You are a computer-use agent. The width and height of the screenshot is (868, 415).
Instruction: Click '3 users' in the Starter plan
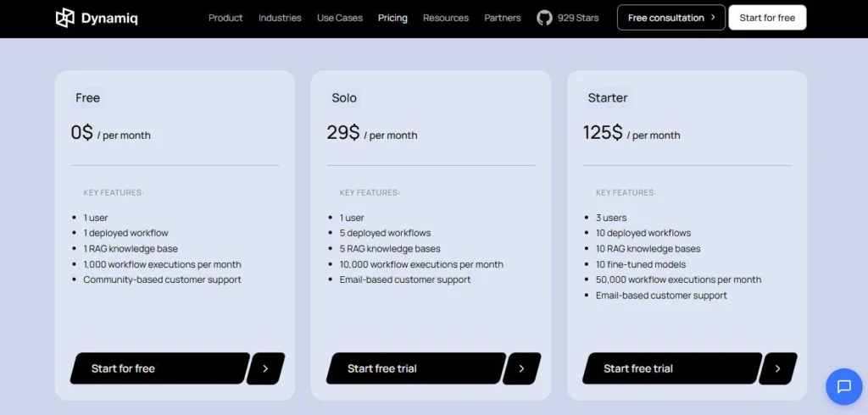611,218
